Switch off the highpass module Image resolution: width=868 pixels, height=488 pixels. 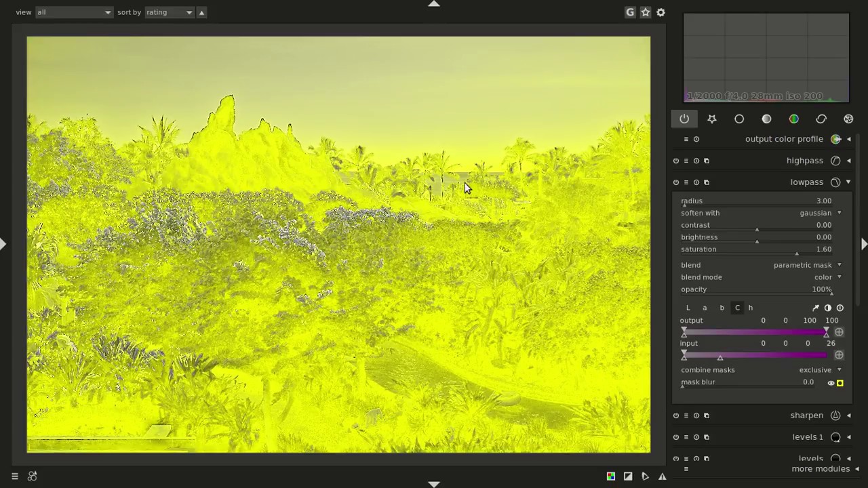pos(676,161)
